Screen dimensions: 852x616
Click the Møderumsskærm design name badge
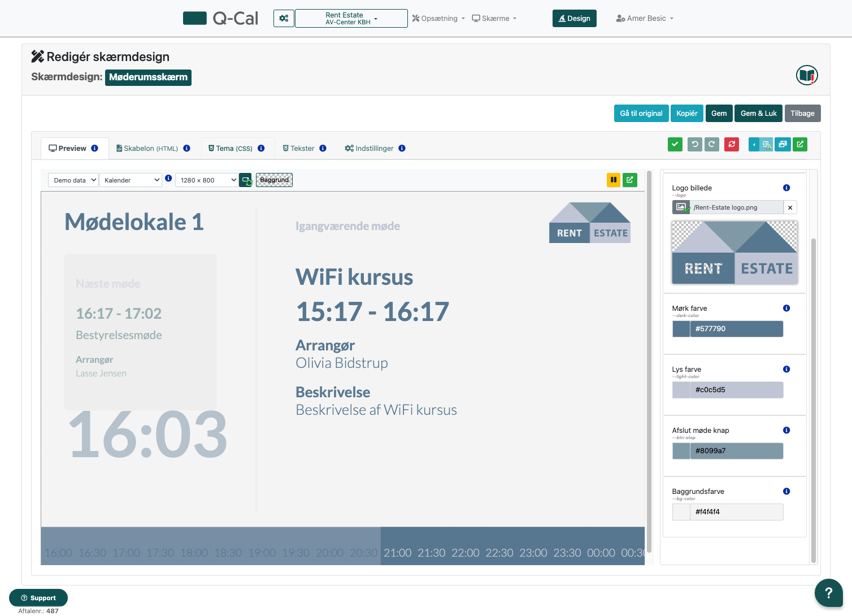(x=148, y=77)
